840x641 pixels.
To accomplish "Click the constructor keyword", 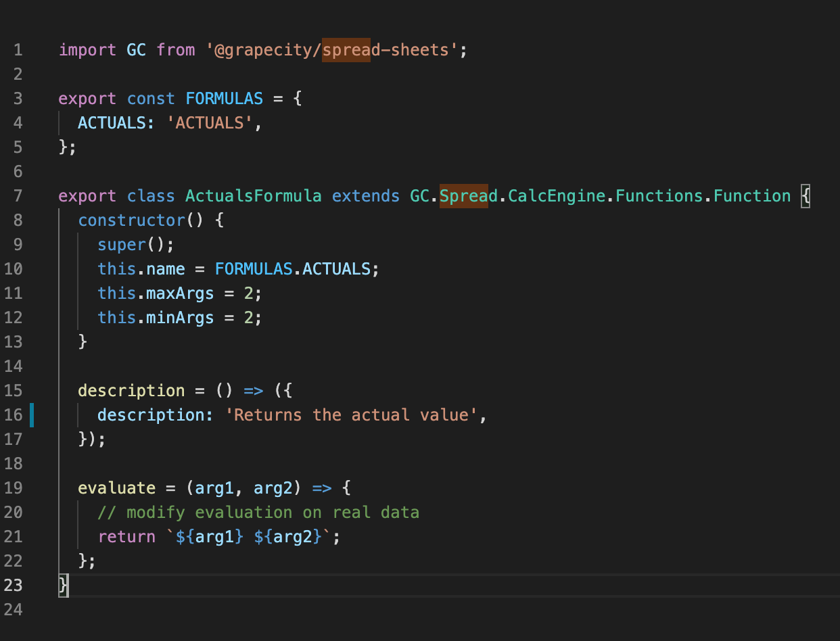I will click(122, 220).
